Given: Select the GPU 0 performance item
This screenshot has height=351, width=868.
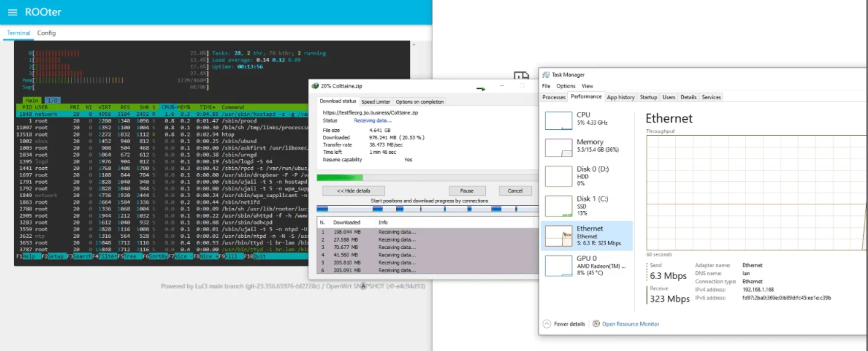Looking at the screenshot, I should [x=587, y=265].
